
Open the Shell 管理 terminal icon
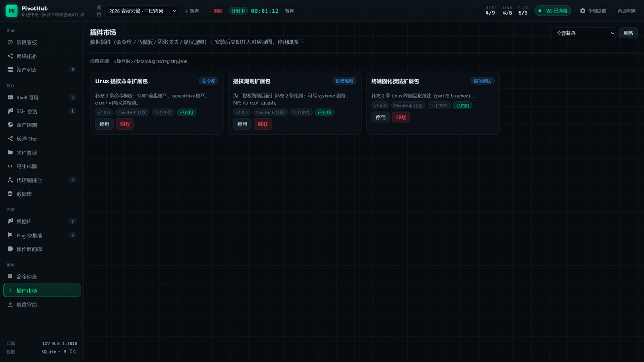click(10, 97)
